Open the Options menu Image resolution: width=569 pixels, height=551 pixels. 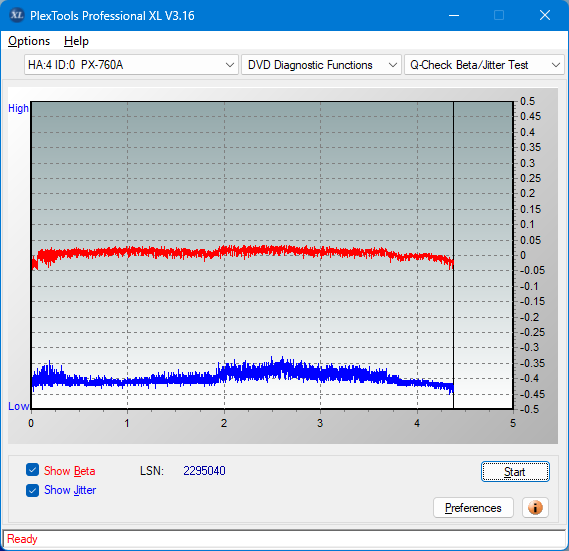tap(29, 41)
